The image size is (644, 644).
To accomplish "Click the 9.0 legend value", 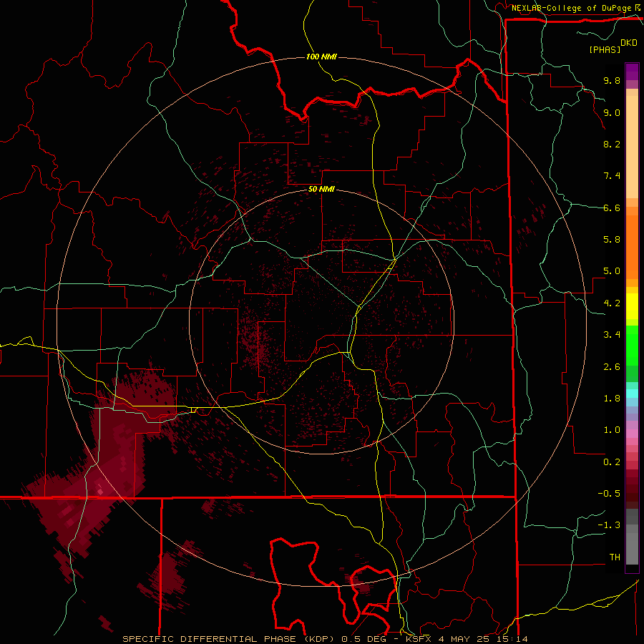I will coord(612,112).
